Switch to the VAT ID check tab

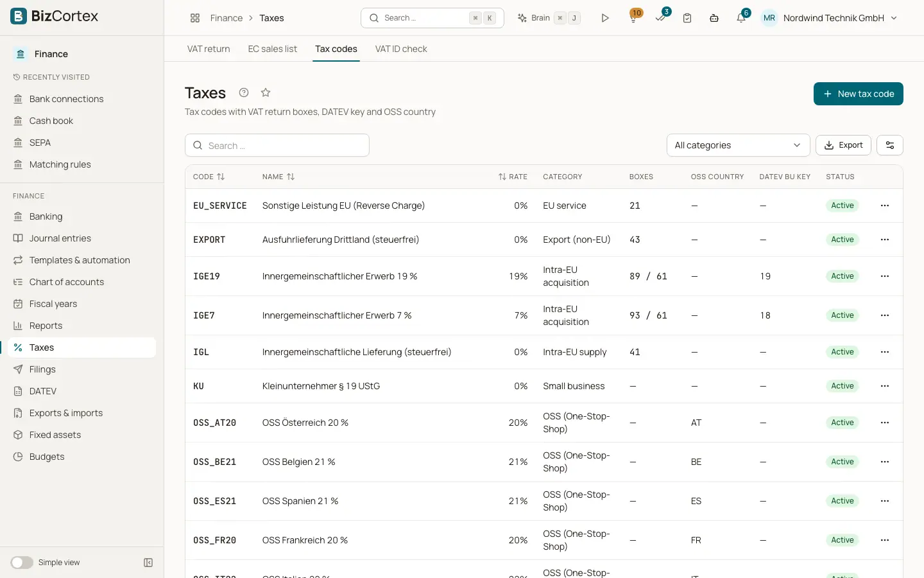[x=401, y=49]
